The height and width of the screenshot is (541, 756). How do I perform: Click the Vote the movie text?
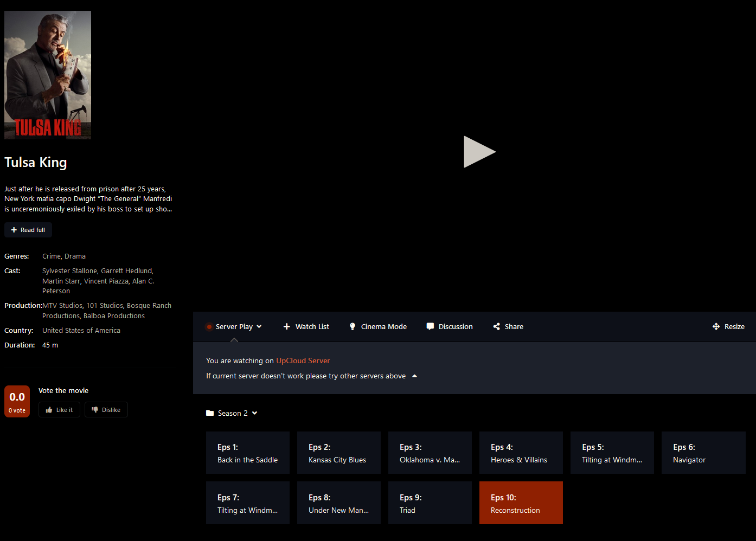pos(63,390)
